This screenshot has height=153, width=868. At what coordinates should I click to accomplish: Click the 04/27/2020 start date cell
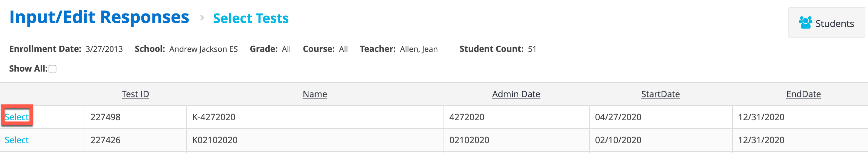[x=660, y=117]
